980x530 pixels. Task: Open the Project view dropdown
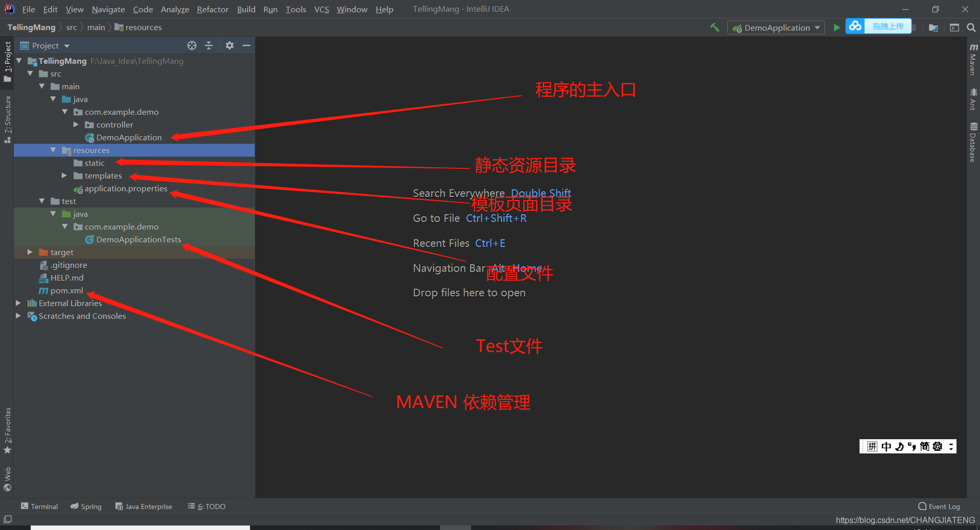pos(45,45)
